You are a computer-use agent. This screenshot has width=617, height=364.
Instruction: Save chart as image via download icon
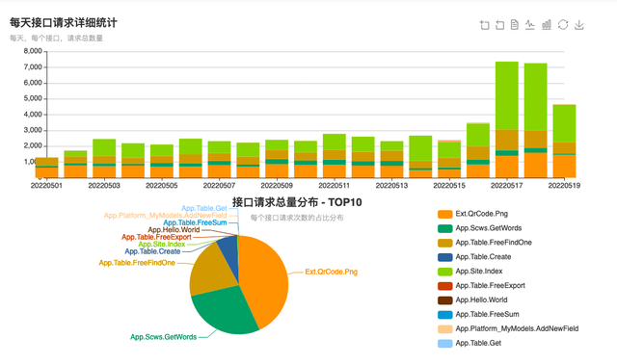578,25
